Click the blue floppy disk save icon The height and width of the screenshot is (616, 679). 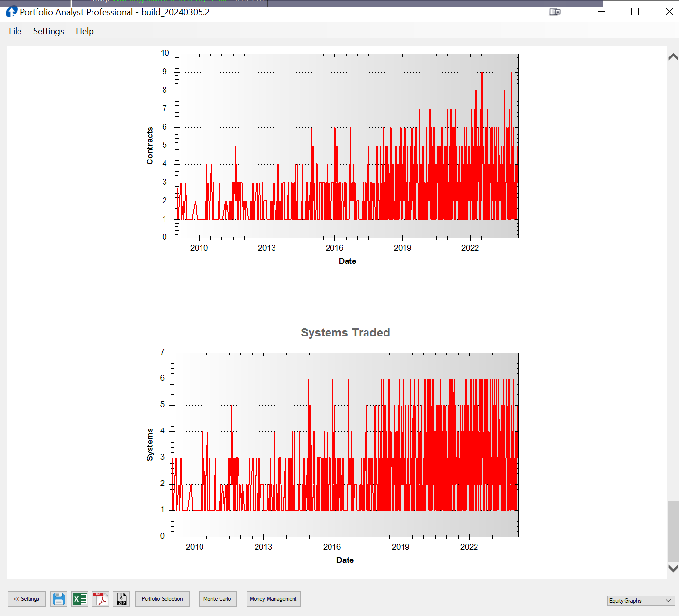pyautogui.click(x=58, y=599)
